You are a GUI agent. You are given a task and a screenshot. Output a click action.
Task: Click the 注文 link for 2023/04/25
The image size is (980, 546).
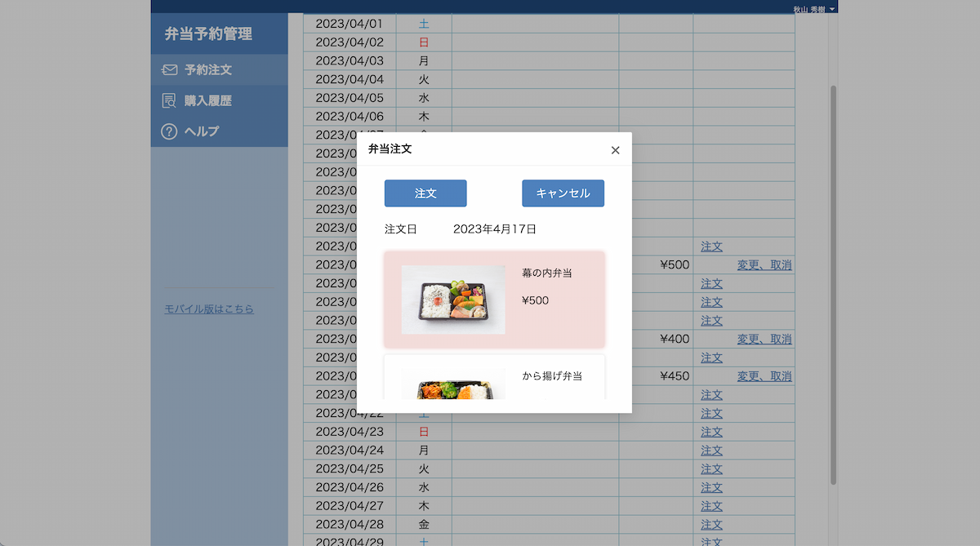711,468
